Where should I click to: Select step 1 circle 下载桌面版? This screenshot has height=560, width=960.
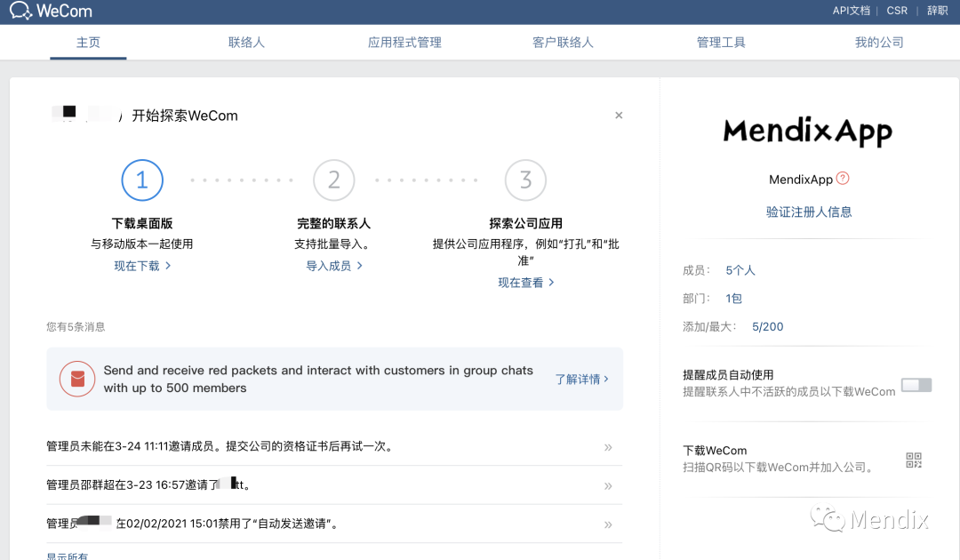point(142,180)
